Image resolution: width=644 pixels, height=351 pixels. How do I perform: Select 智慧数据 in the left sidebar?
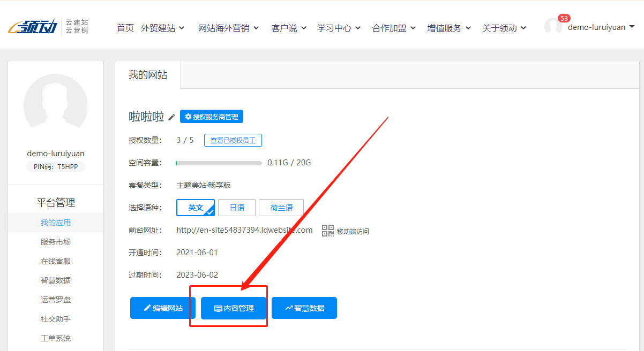[55, 280]
